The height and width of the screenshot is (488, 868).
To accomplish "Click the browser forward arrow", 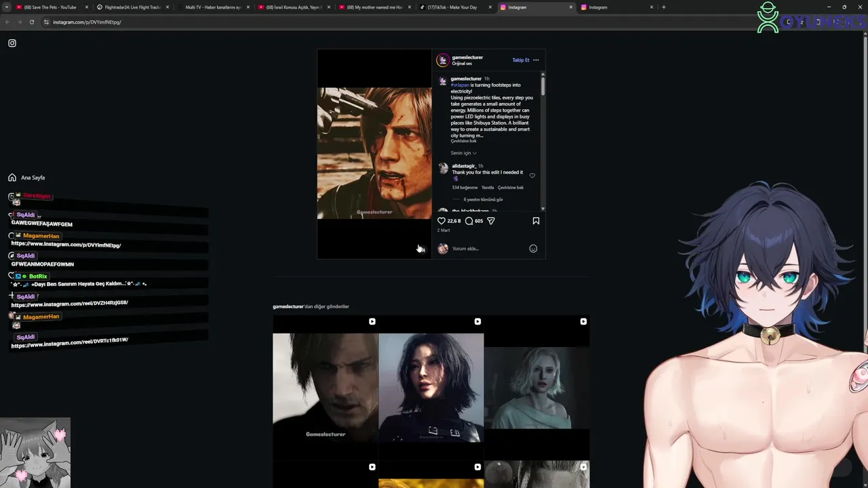I will click(x=19, y=22).
